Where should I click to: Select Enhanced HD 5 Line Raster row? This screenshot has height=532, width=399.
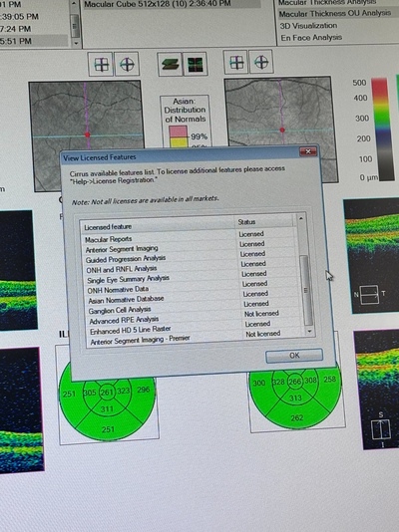tap(196, 327)
